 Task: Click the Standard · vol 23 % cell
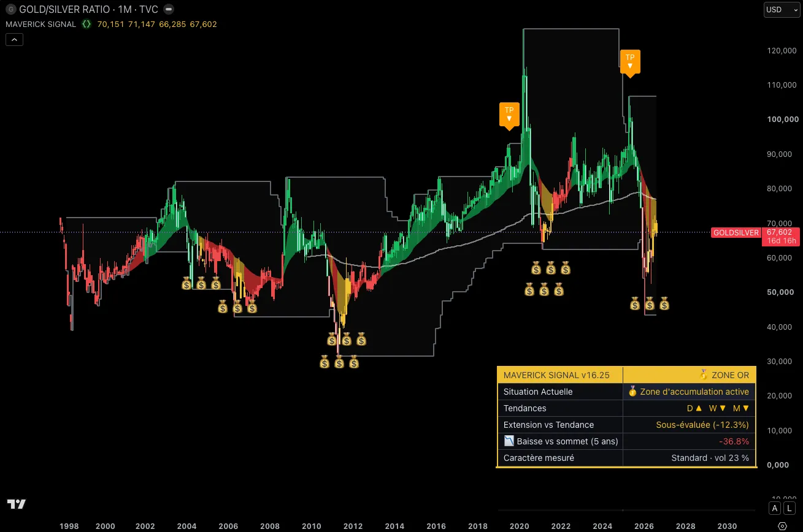click(690, 458)
